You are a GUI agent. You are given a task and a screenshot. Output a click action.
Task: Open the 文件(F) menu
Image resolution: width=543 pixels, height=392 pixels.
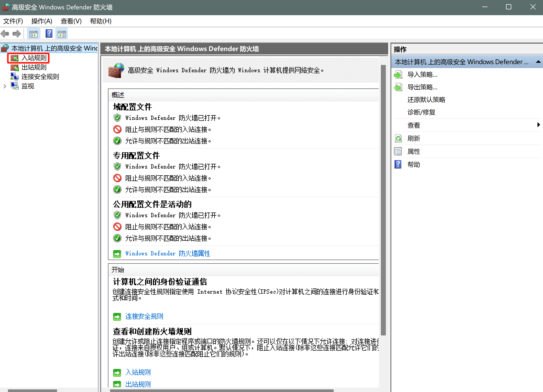(x=13, y=21)
